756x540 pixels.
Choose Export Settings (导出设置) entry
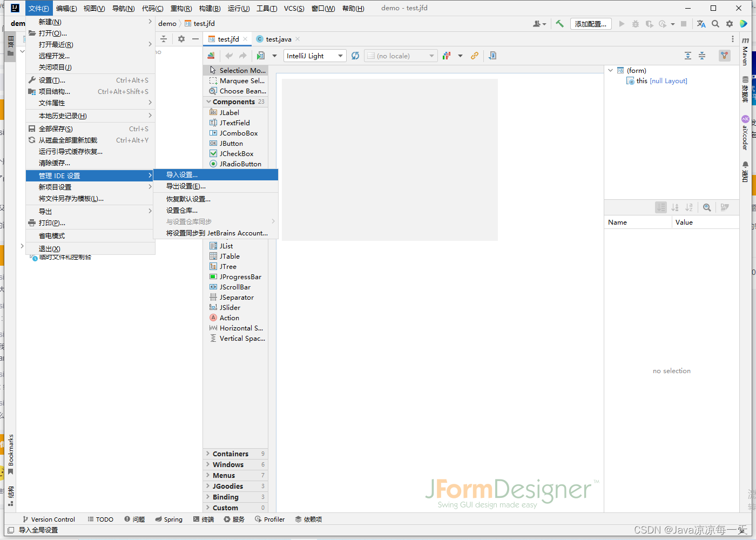click(x=215, y=186)
